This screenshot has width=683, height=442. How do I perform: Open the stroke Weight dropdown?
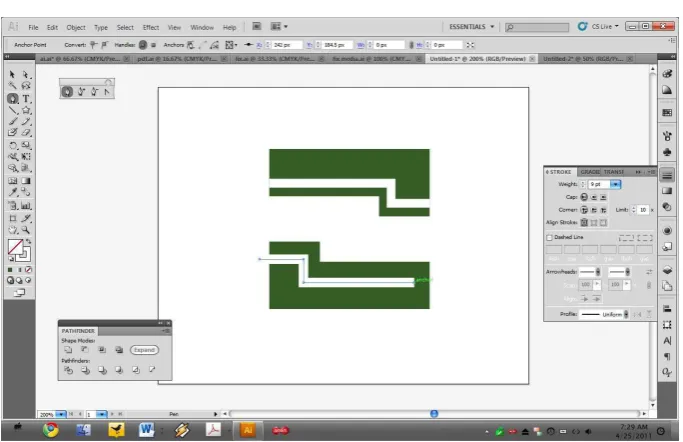[x=615, y=184]
